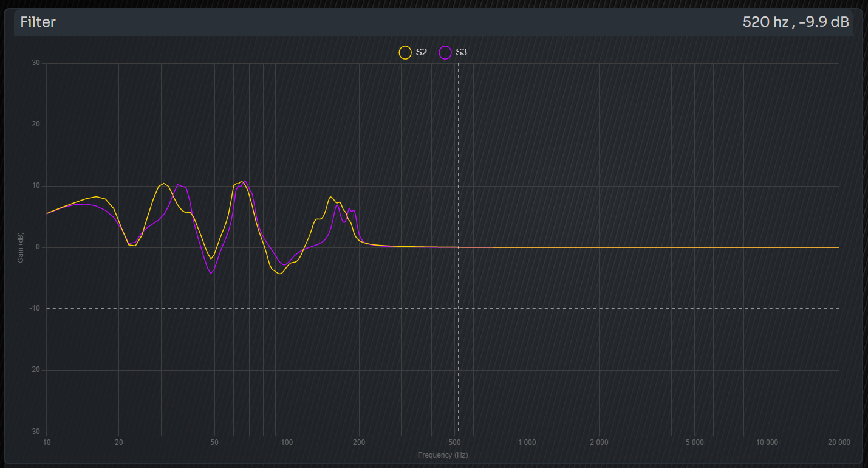Click the 50 label on the frequency axis
The width and height of the screenshot is (868, 468).
coord(214,442)
